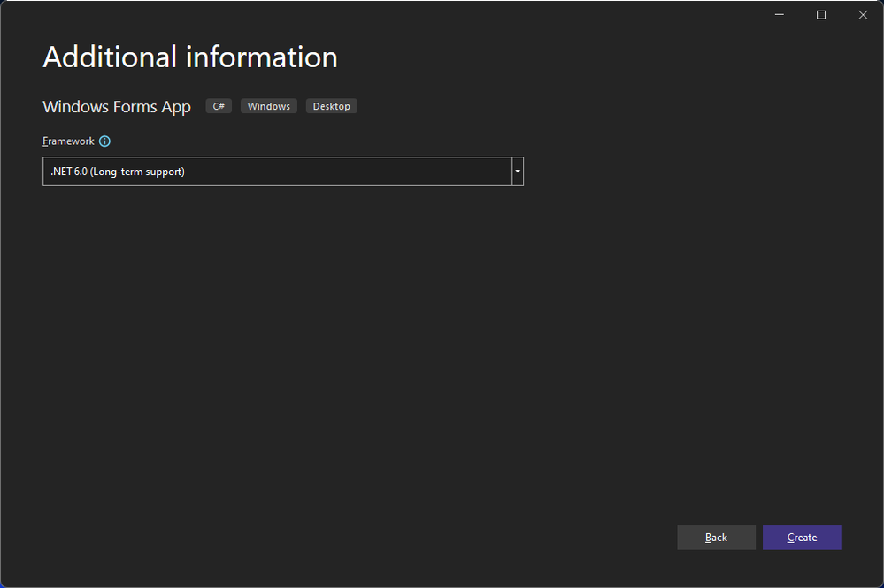Click the Additional information title
884x588 pixels.
[190, 57]
